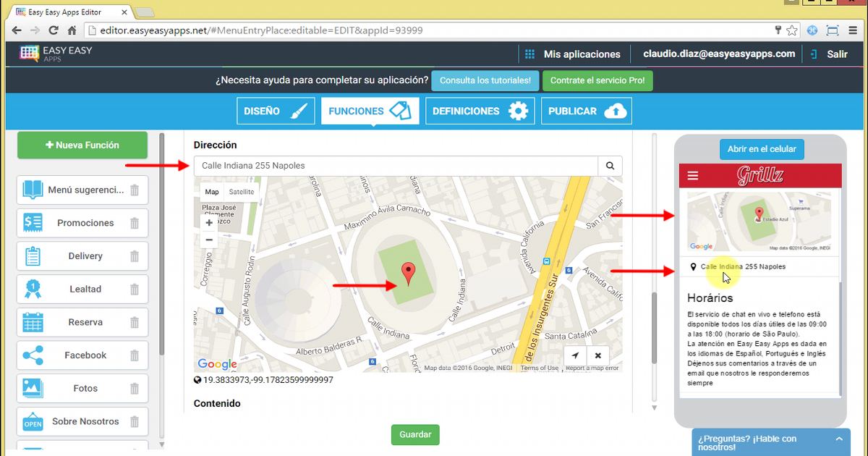Select the Facebook share icon in sidebar
The height and width of the screenshot is (456, 868).
coord(31,355)
